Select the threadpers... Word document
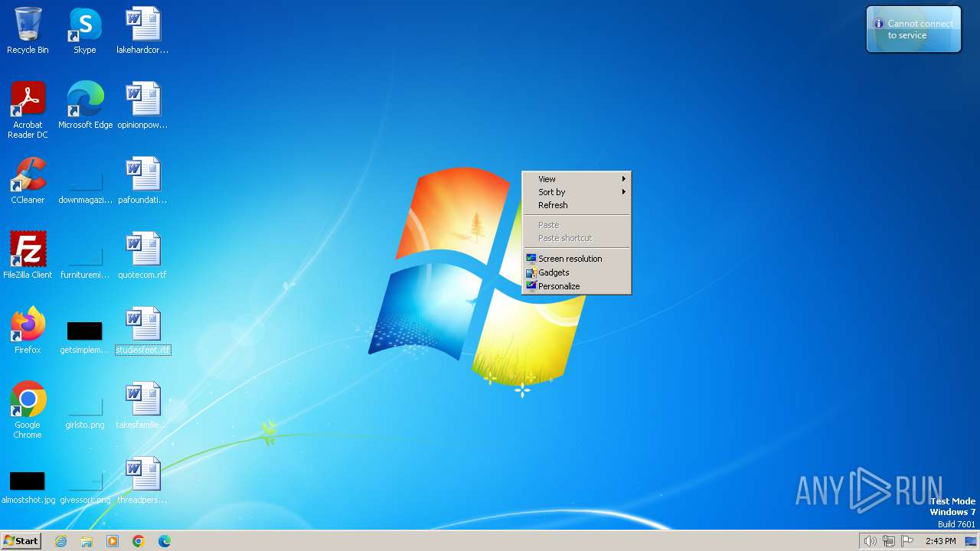The image size is (980, 551). 142,480
